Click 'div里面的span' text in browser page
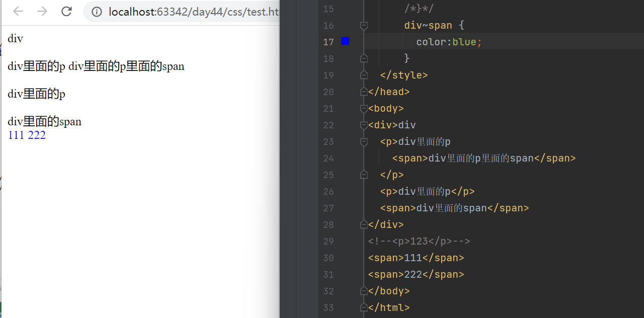 [44, 121]
